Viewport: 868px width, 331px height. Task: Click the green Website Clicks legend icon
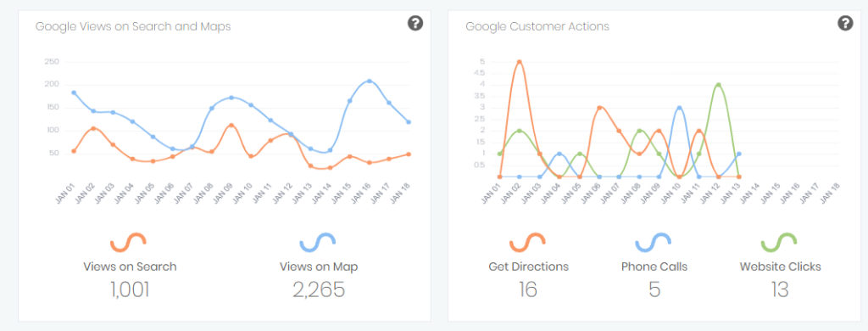[x=779, y=242]
